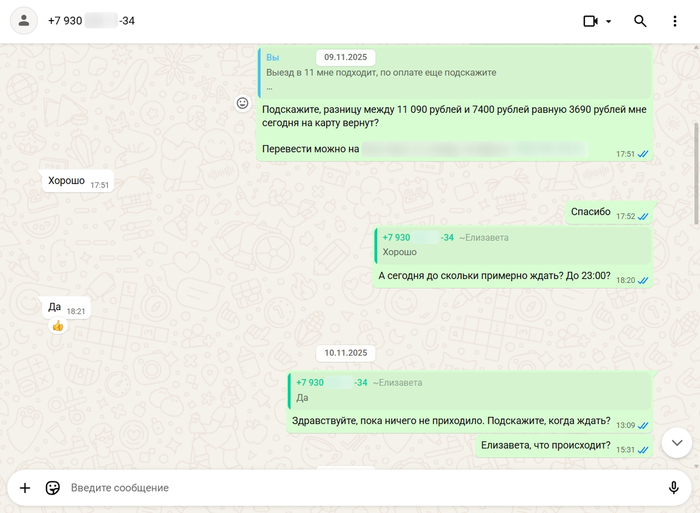Click contact phone number in header

coord(91,21)
